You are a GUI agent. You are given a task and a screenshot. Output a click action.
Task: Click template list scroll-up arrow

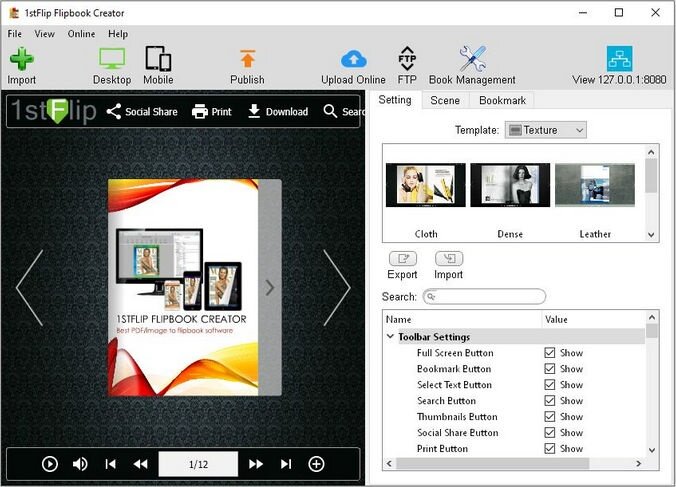[x=651, y=152]
